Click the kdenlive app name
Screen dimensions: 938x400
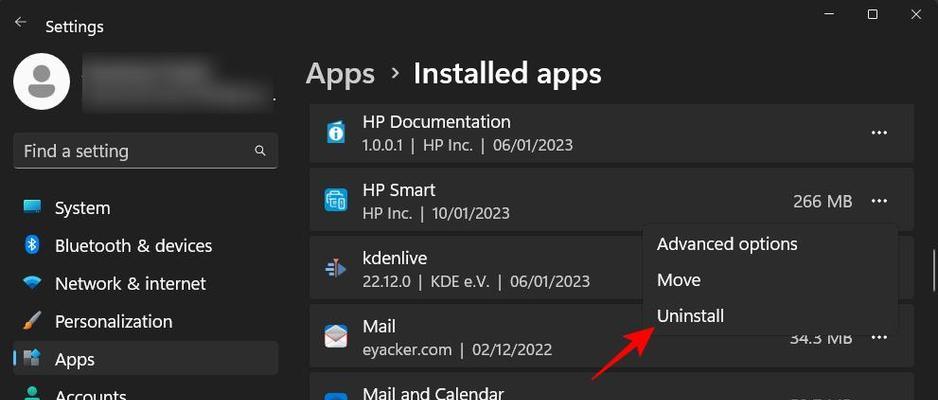[x=394, y=258]
